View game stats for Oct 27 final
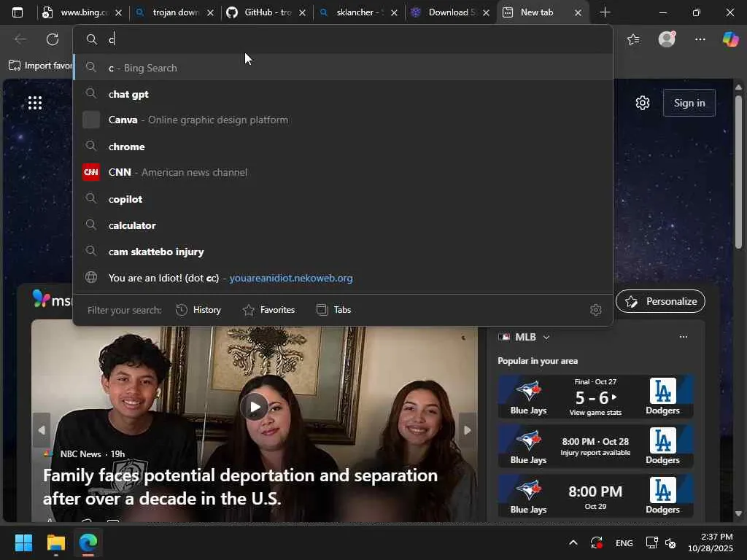747x560 pixels. [595, 413]
